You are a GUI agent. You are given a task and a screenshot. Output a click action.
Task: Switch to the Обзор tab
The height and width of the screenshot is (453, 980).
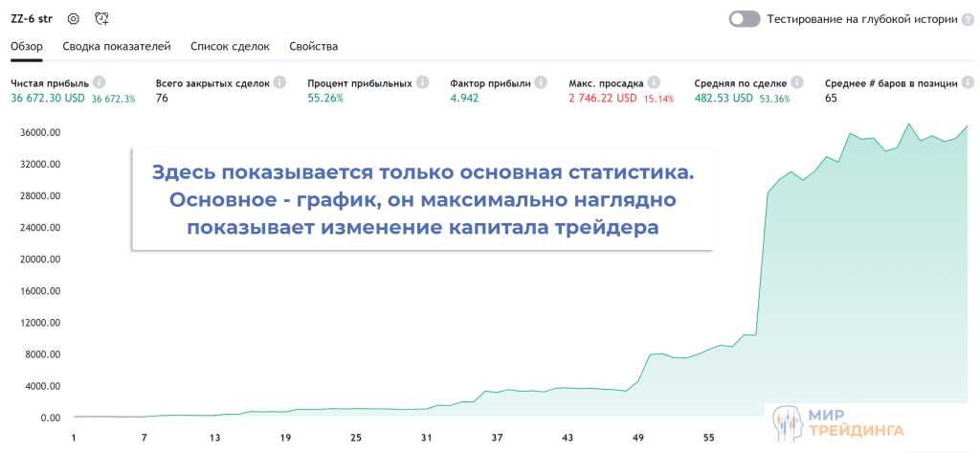pyautogui.click(x=27, y=46)
